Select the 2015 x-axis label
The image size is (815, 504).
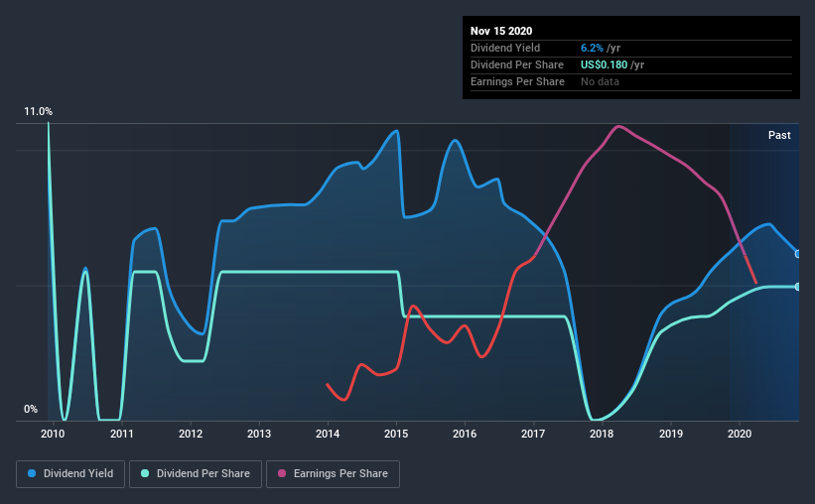(396, 434)
